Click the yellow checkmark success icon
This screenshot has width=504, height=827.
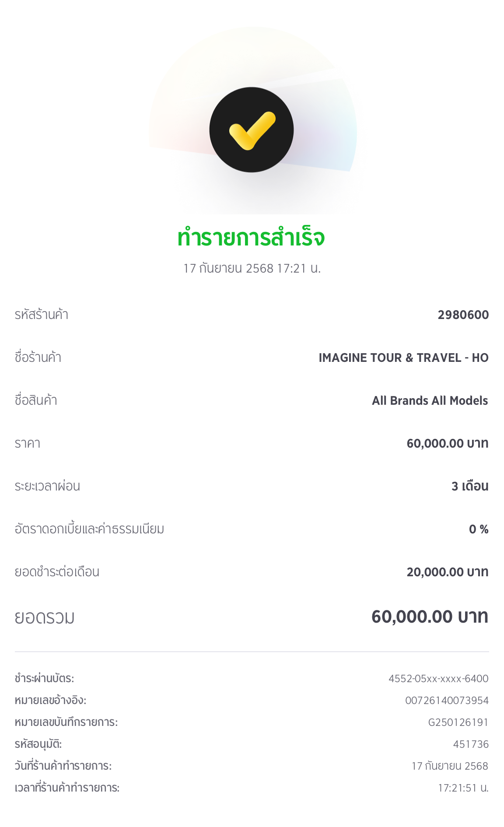pos(252,130)
